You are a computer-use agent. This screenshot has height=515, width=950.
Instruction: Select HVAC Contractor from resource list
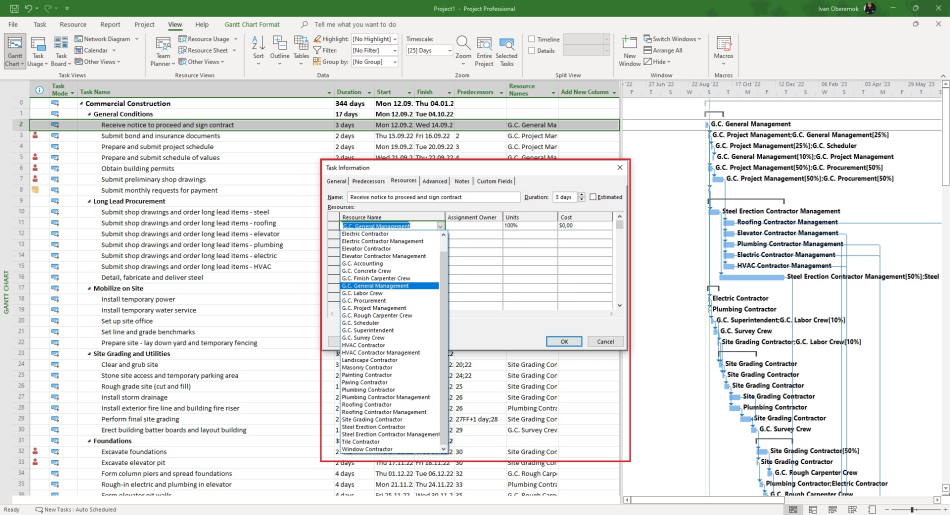point(390,345)
